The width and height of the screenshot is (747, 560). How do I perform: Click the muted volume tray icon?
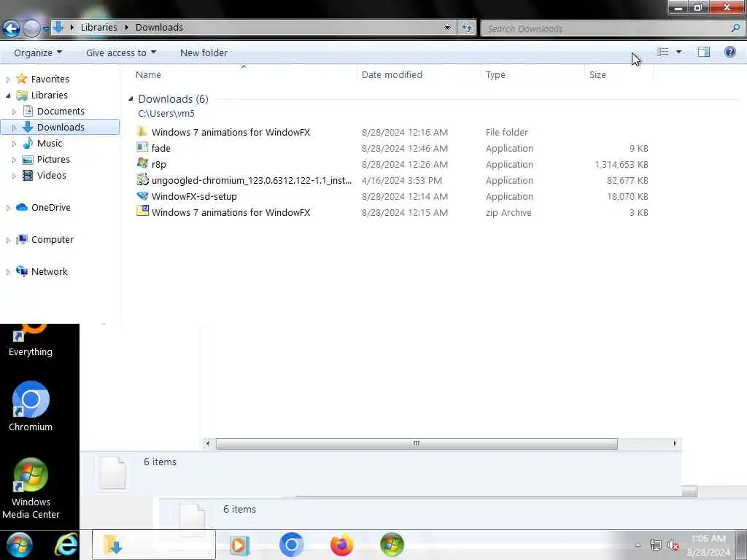point(673,545)
